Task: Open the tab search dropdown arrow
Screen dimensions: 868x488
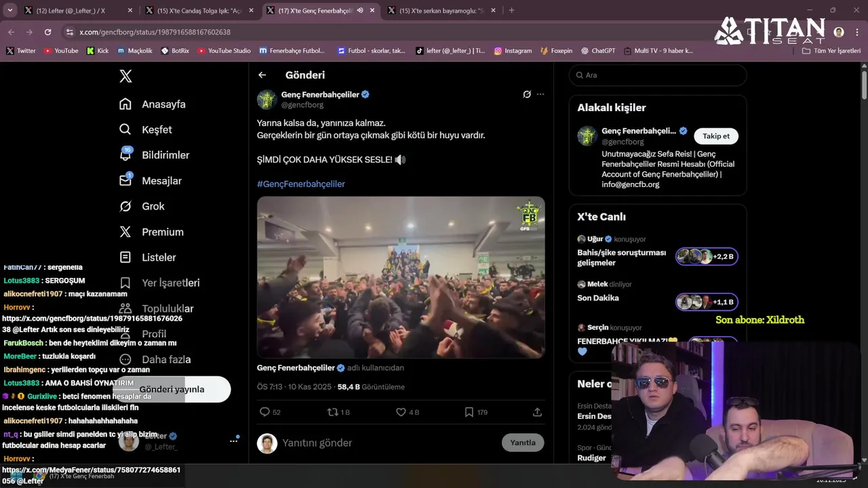Action: click(9, 10)
